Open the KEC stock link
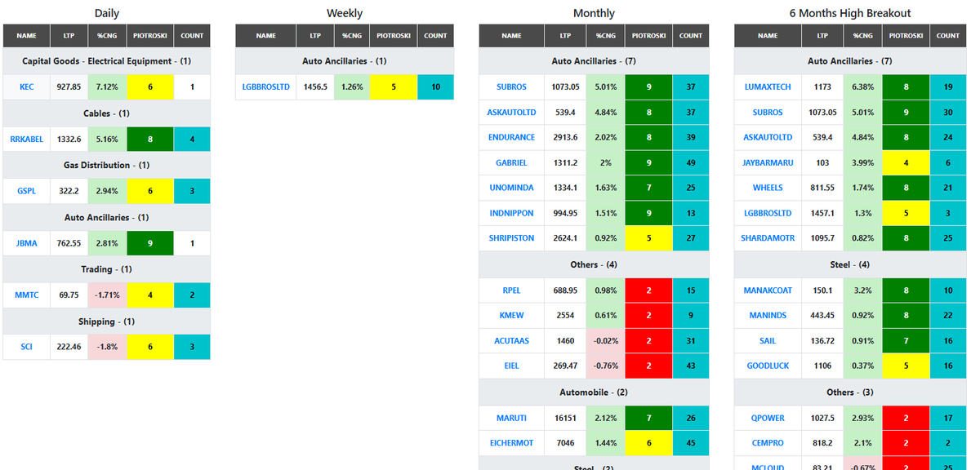Screen dimensions: 980x470 point(27,86)
